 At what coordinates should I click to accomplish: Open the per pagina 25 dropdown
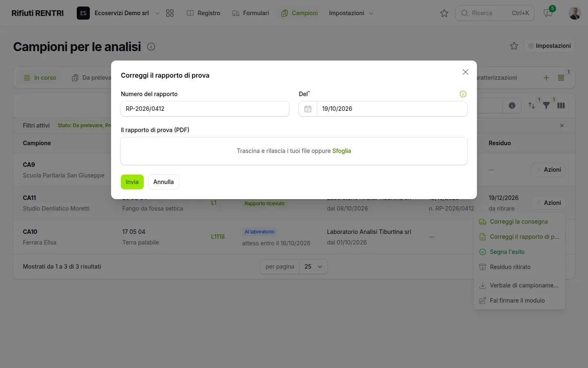pyautogui.click(x=314, y=267)
